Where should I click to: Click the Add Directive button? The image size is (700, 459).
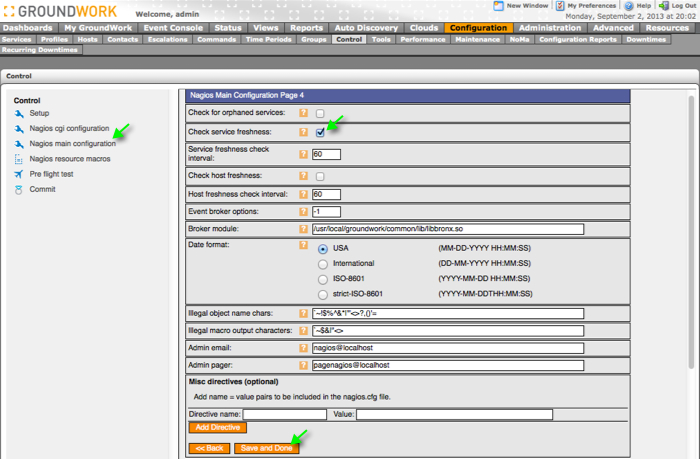pos(217,427)
